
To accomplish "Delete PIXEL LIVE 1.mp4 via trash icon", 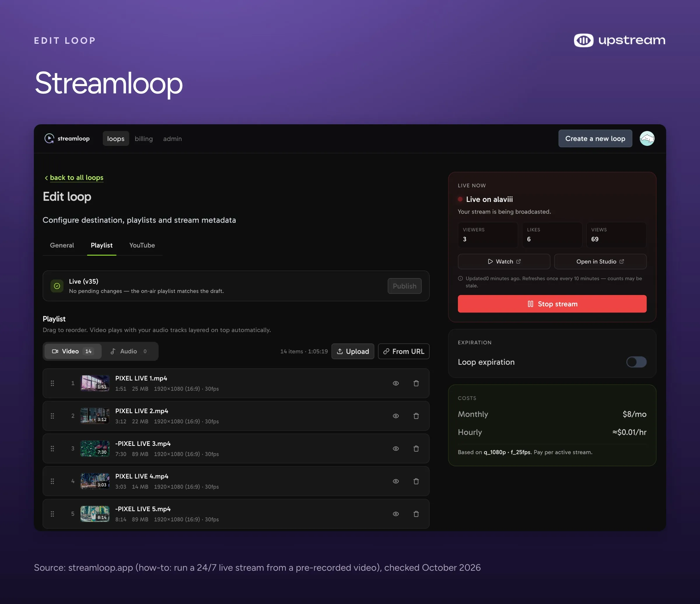I will click(416, 383).
